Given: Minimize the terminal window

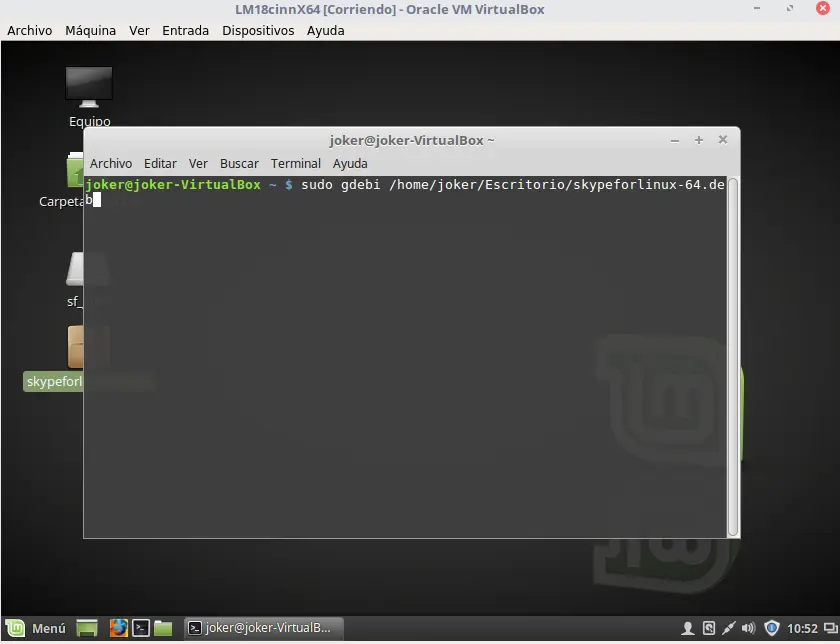Looking at the screenshot, I should pyautogui.click(x=675, y=140).
